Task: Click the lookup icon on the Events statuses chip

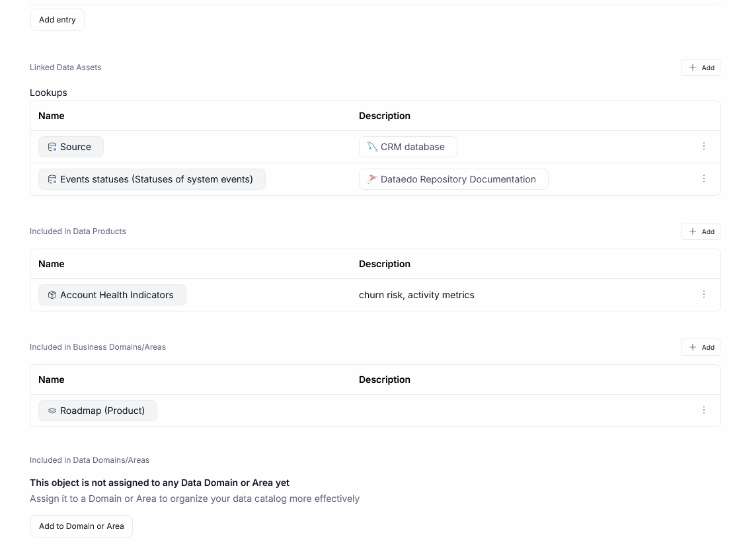Action: coord(52,179)
